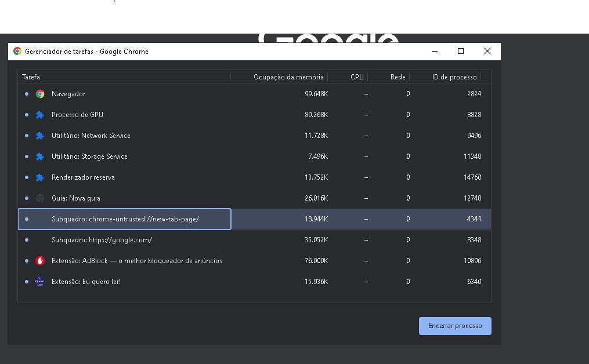Viewport: 589px width, 364px height.
Task: Click process ID 4344
Action: (474, 219)
